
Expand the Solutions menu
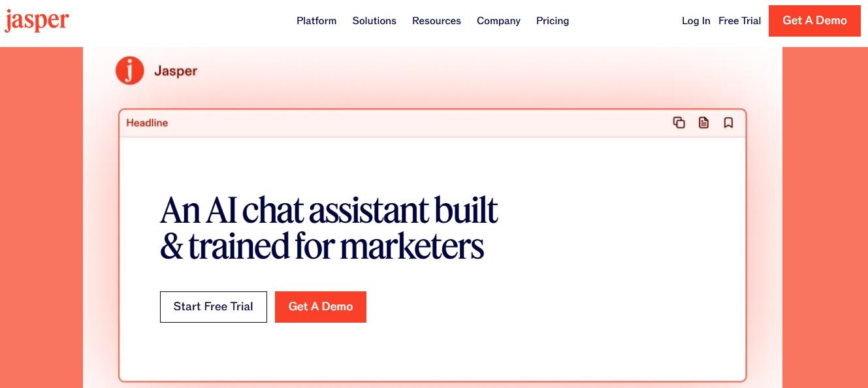coord(374,21)
